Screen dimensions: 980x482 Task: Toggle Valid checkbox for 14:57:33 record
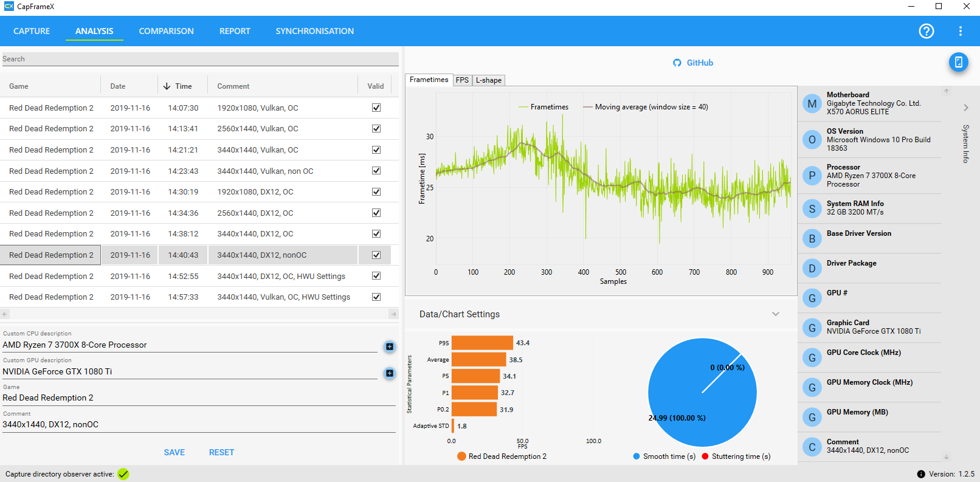376,297
